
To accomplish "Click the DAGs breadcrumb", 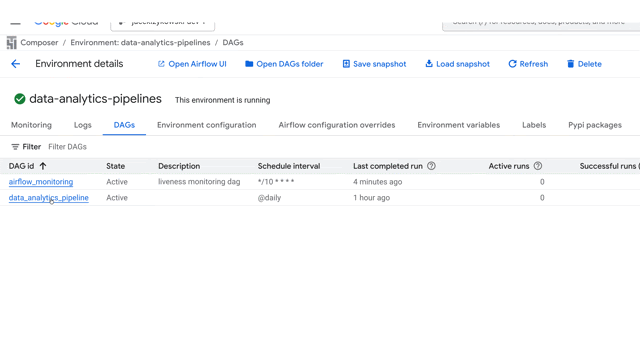I will [x=233, y=42].
